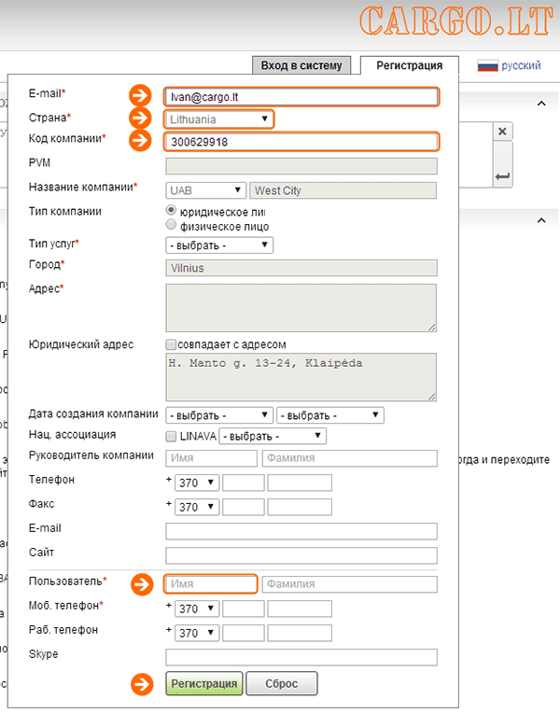Expand the Телефон country code dropdown
560x728 pixels.
click(x=197, y=483)
